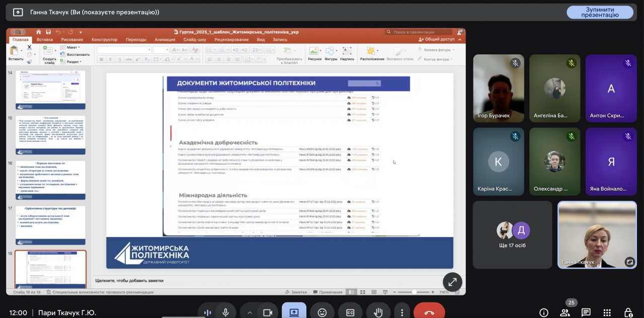644x318 pixels.
Task: Toggle the camera in the call bar
Action: 268,312
